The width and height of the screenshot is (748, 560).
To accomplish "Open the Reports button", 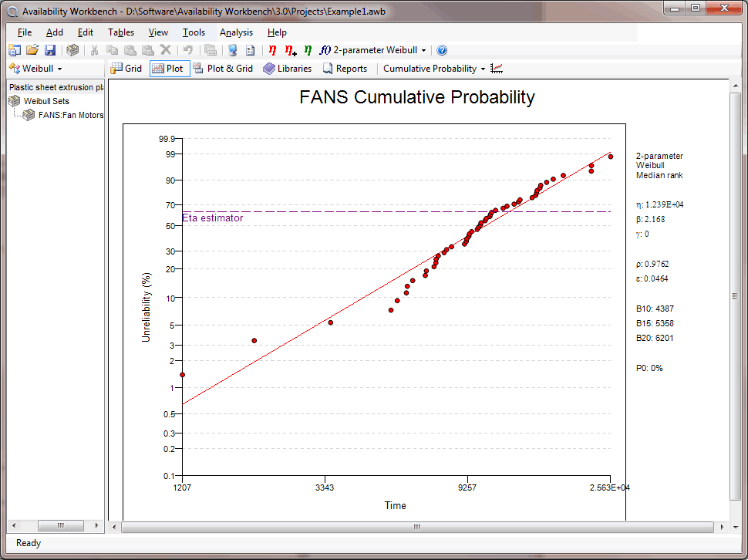I will click(x=345, y=69).
